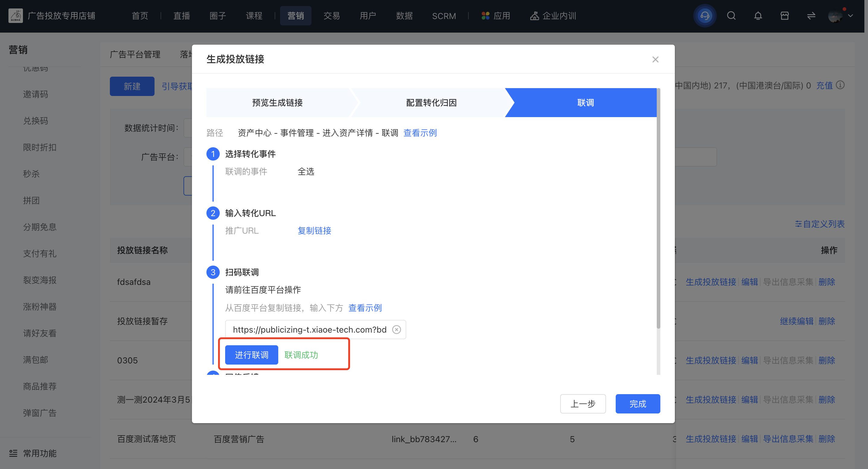868x469 pixels.
Task: Open 请好友看 in the sidebar
Action: (40, 333)
